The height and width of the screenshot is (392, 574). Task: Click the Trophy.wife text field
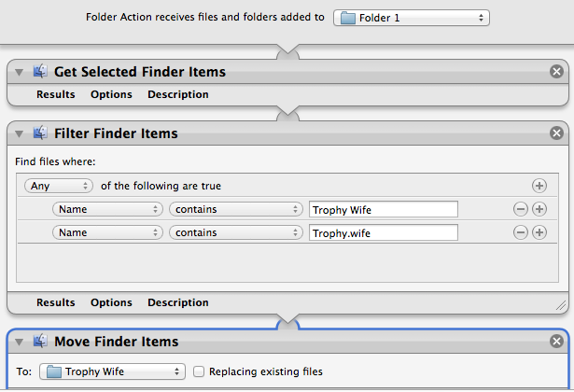point(384,232)
